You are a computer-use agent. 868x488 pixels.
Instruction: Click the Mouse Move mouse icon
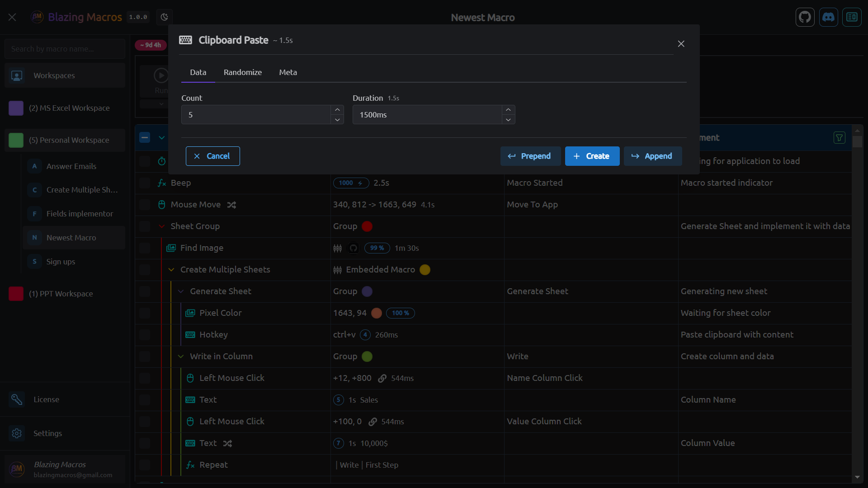click(162, 205)
